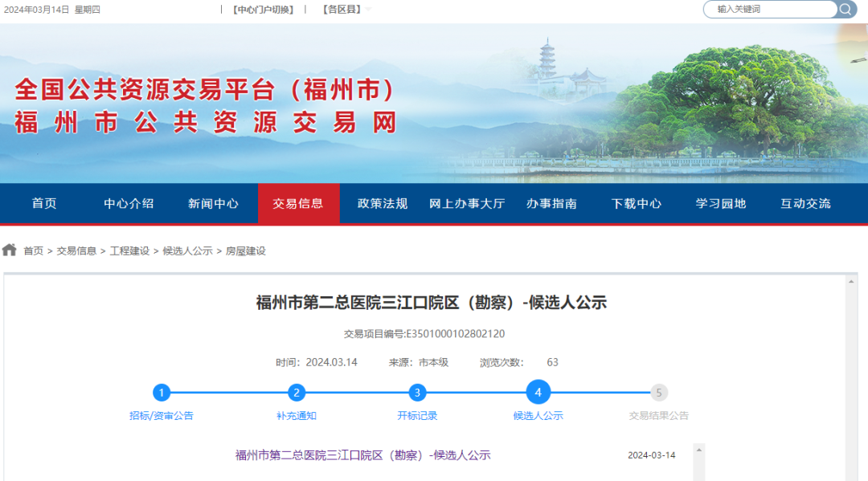Open the 福州市第二总医院三江口院区 announcement link
Image resolution: width=868 pixels, height=481 pixels.
(360, 455)
